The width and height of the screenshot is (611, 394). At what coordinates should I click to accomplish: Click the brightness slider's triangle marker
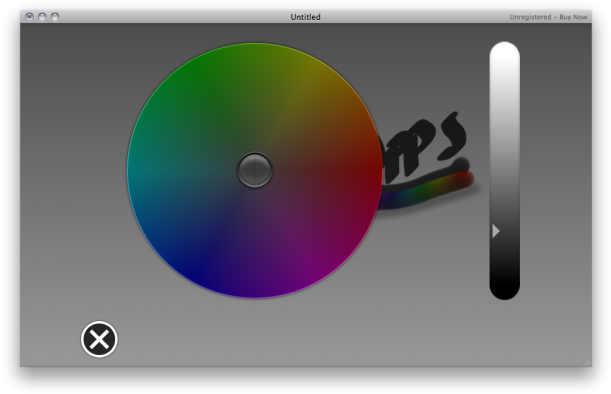(x=496, y=231)
